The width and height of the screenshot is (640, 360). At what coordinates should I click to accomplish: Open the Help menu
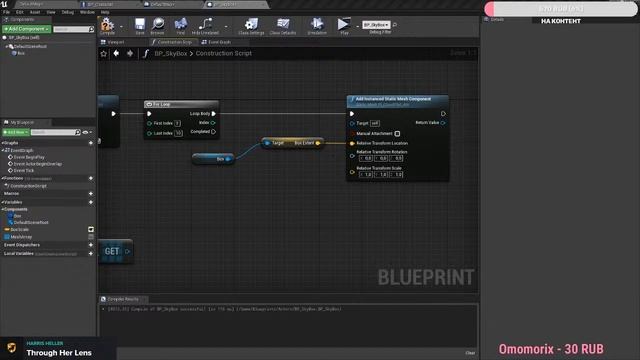[x=105, y=12]
